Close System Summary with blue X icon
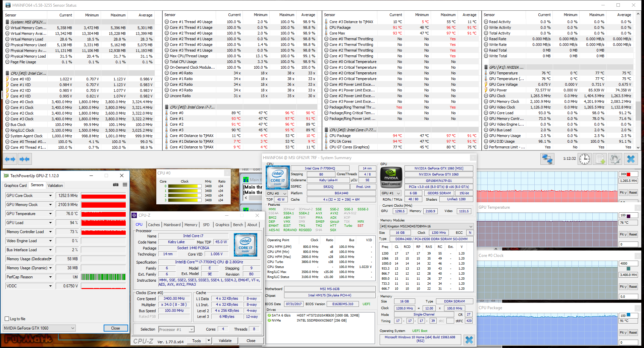Screen dimensions: 644x348 tap(469, 340)
